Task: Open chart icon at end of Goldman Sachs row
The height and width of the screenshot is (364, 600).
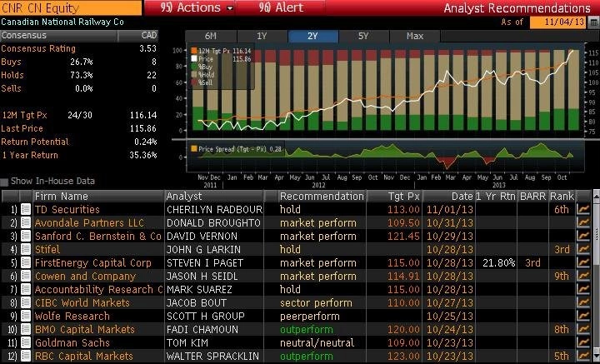Action: tap(583, 342)
